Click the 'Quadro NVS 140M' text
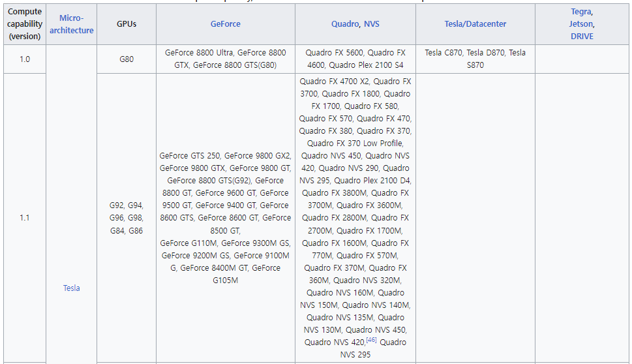Screen dimensions: 632x364 pos(376,305)
